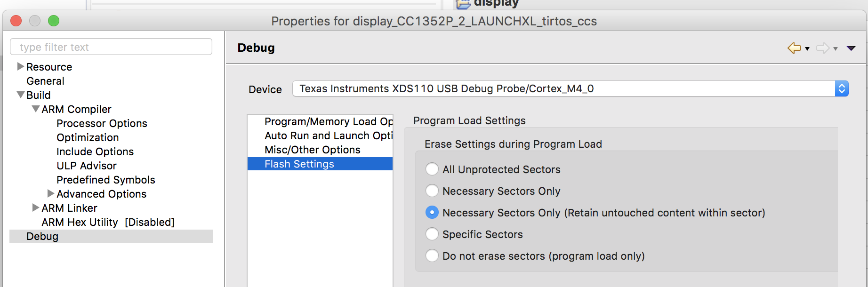Open Processor Options in the tree
This screenshot has height=287, width=868.
click(102, 123)
